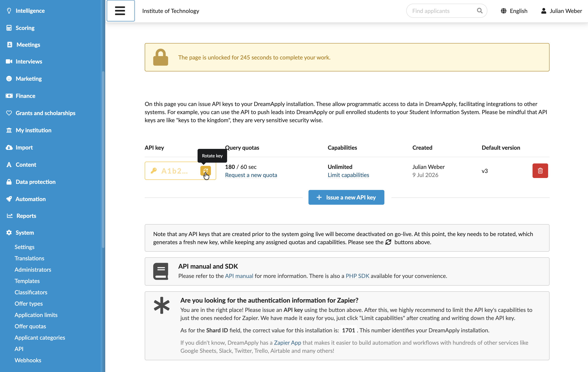The image size is (588, 372).
Task: Click the My institution building icon
Action: 9,130
